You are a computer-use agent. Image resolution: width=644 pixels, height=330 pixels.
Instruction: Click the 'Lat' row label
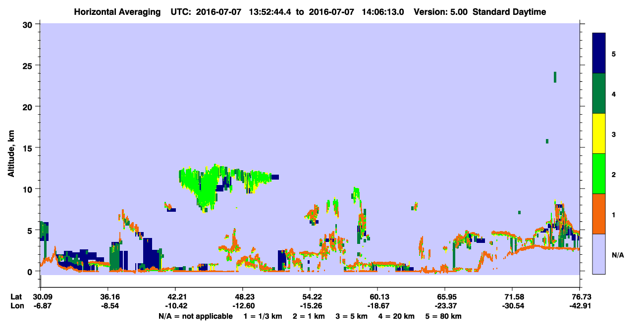coord(17,297)
